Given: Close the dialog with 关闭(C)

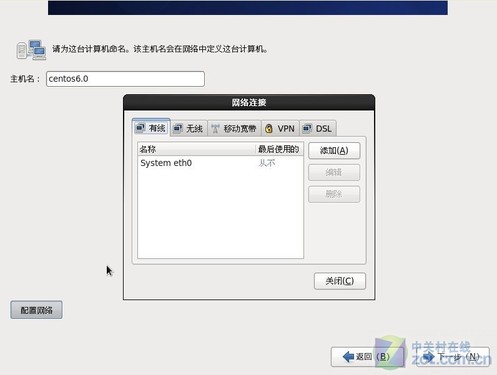Looking at the screenshot, I should tap(340, 281).
